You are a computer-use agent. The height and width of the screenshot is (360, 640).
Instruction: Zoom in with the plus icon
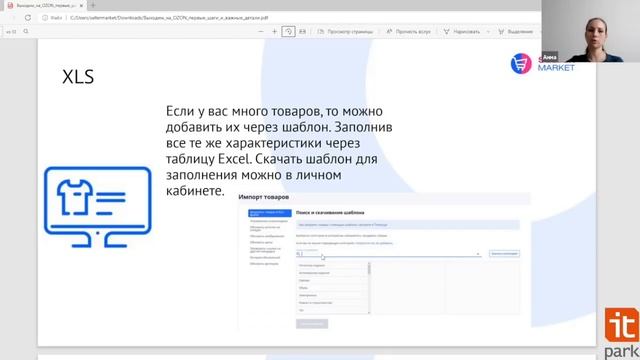[x=274, y=31]
